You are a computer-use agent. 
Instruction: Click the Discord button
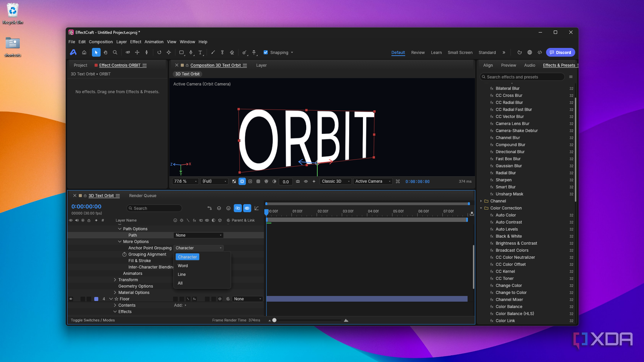point(560,52)
